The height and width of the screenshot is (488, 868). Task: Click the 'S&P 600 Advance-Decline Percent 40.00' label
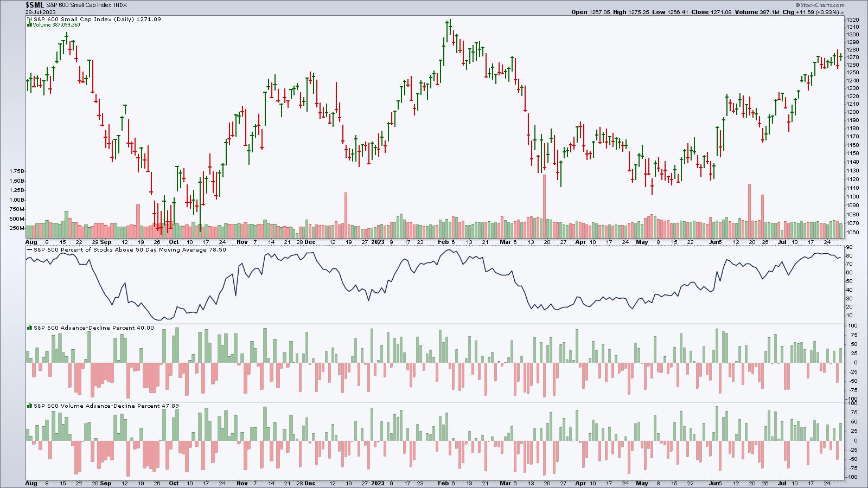click(x=94, y=328)
